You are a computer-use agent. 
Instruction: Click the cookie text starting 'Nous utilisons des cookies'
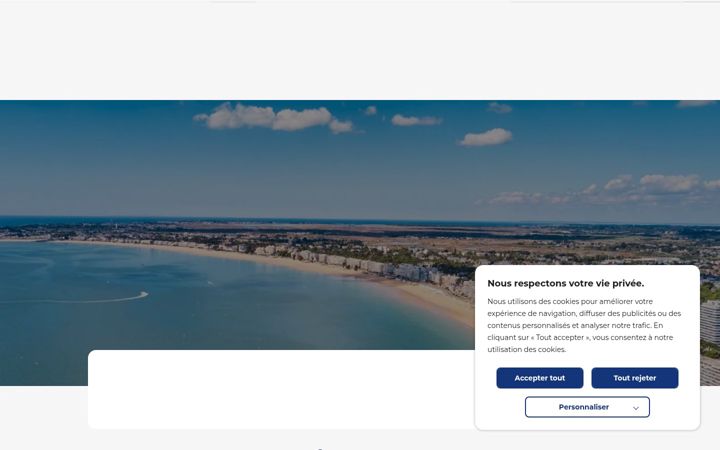584,325
